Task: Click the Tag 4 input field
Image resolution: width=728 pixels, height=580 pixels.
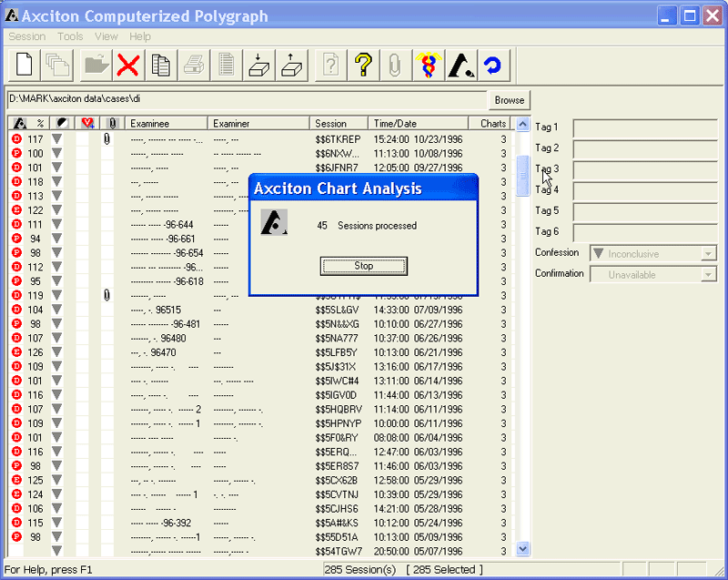Action: tap(645, 191)
